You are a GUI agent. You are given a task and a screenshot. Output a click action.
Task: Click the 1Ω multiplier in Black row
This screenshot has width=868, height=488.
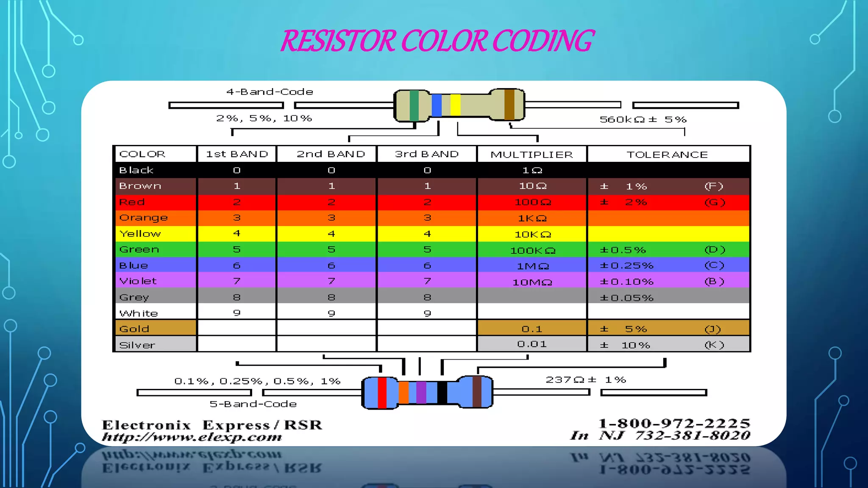click(x=532, y=170)
